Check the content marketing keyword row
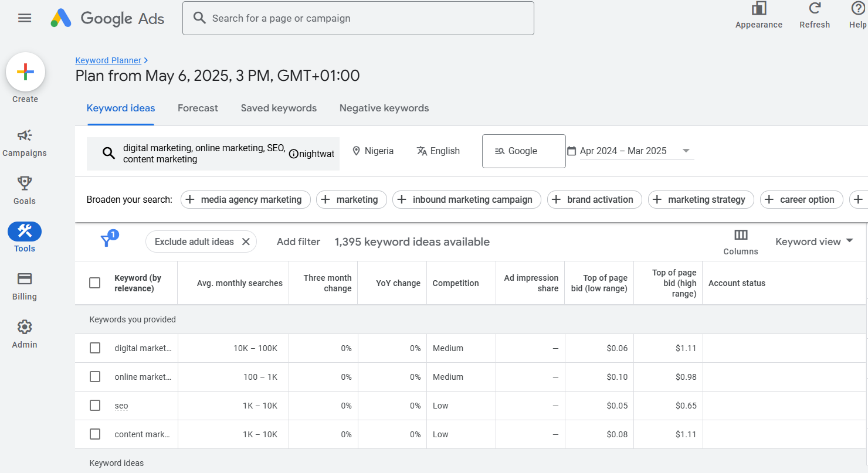 pyautogui.click(x=95, y=434)
